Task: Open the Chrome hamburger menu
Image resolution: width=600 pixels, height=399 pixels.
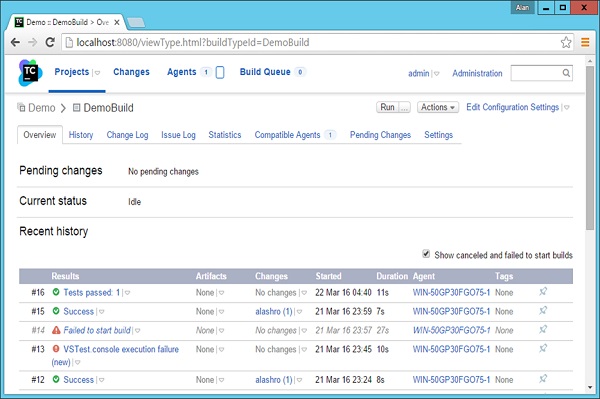Action: [585, 42]
